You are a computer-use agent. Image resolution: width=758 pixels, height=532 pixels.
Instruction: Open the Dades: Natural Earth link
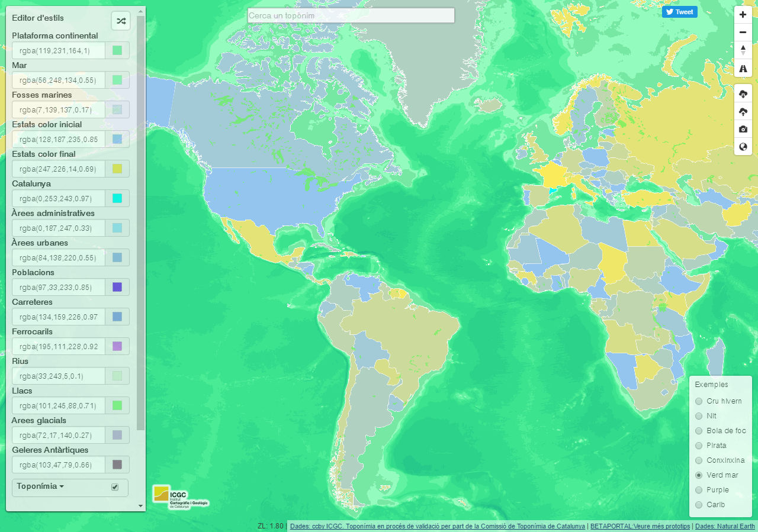pyautogui.click(x=725, y=526)
